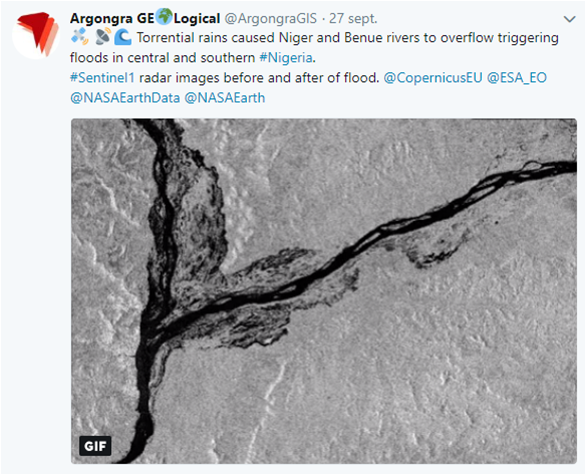
Task: Click the word Logical in the display name
Action: click(197, 19)
